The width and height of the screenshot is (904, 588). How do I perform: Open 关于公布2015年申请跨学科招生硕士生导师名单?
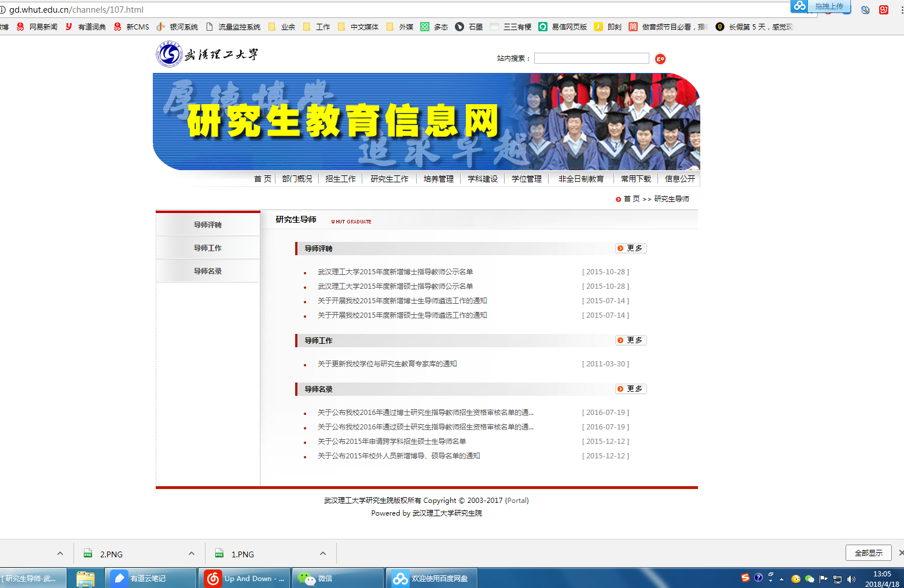392,442
